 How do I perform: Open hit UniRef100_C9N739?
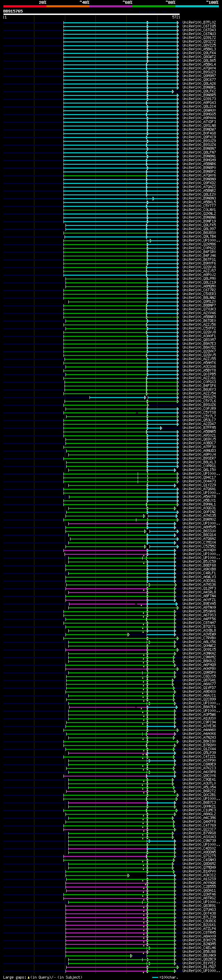point(199,841)
